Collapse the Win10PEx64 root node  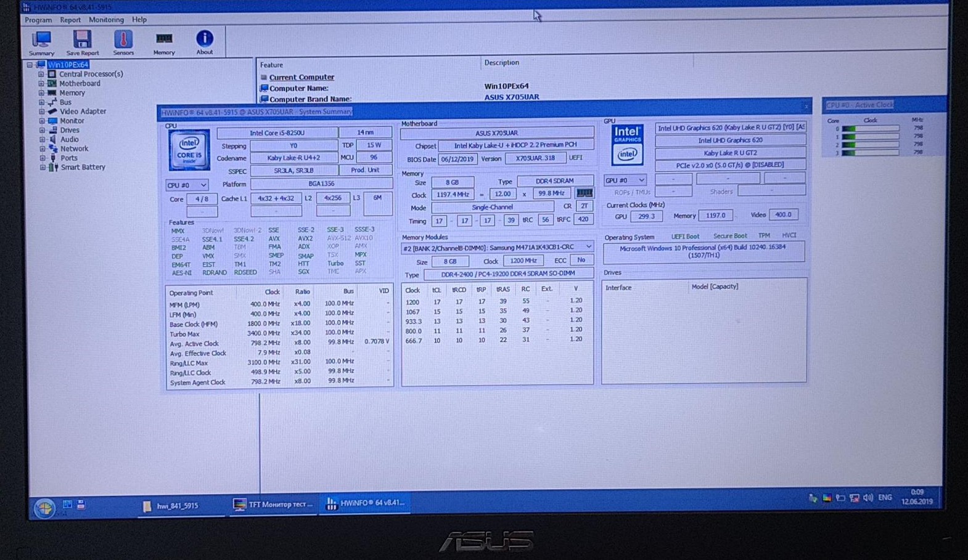(x=29, y=65)
